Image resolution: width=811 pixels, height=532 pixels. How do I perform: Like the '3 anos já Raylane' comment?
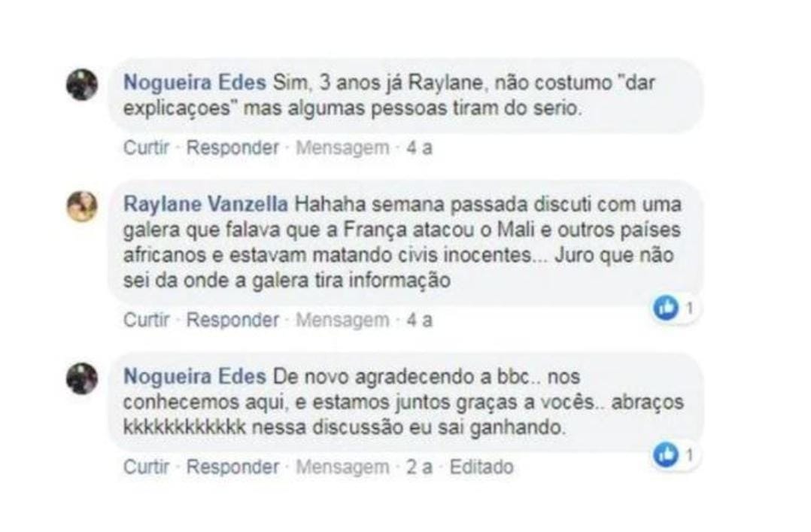click(x=147, y=147)
